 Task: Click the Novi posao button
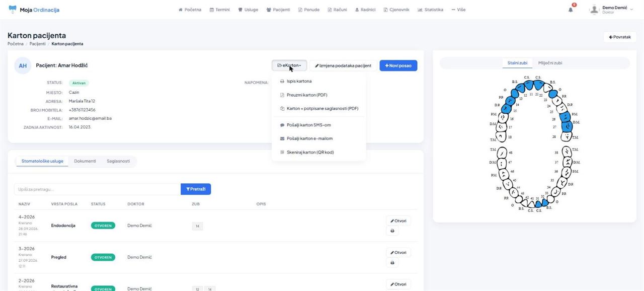pyautogui.click(x=398, y=65)
